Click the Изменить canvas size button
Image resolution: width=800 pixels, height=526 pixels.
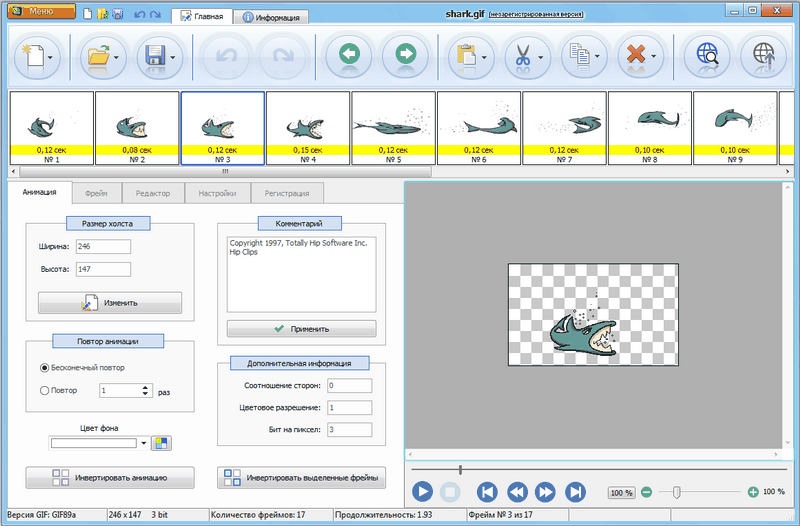tap(109, 303)
